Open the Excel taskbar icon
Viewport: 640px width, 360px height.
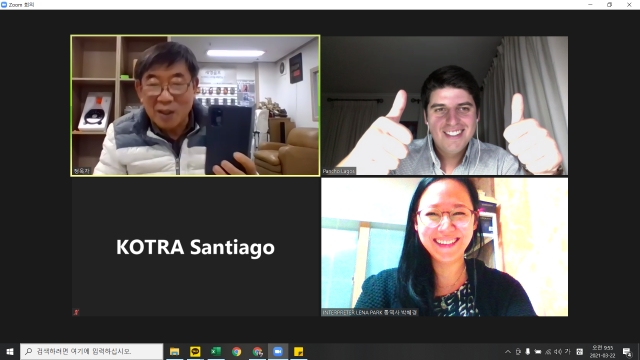[x=216, y=351]
